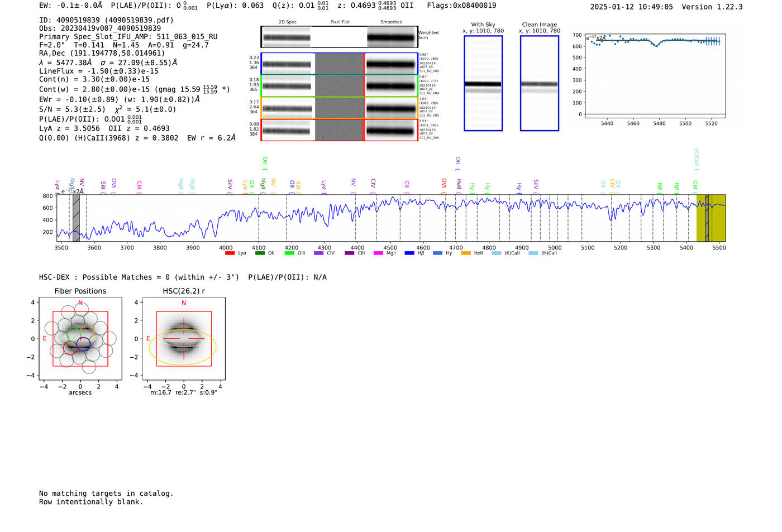The image size is (782, 532).
Task: Open the Clean Image cutout
Action: (539, 84)
